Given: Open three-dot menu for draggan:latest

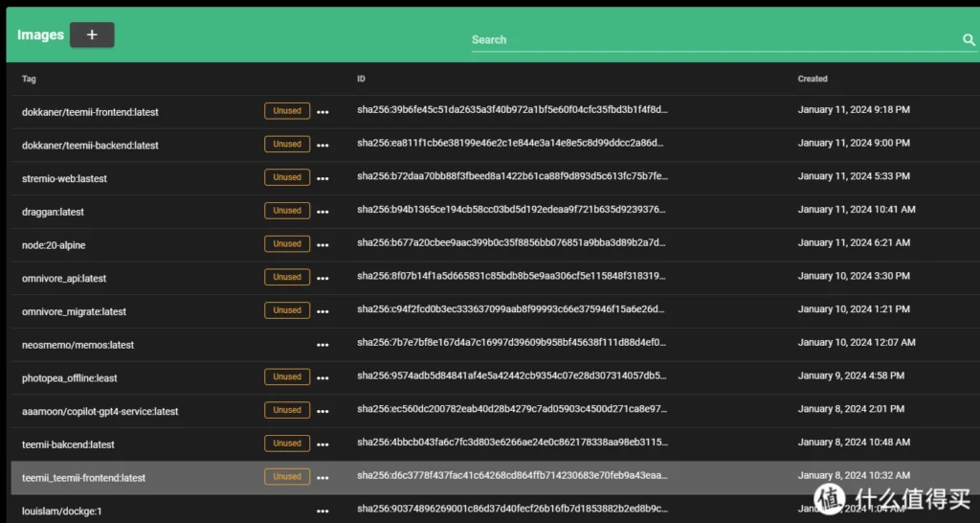Looking at the screenshot, I should pyautogui.click(x=323, y=212).
